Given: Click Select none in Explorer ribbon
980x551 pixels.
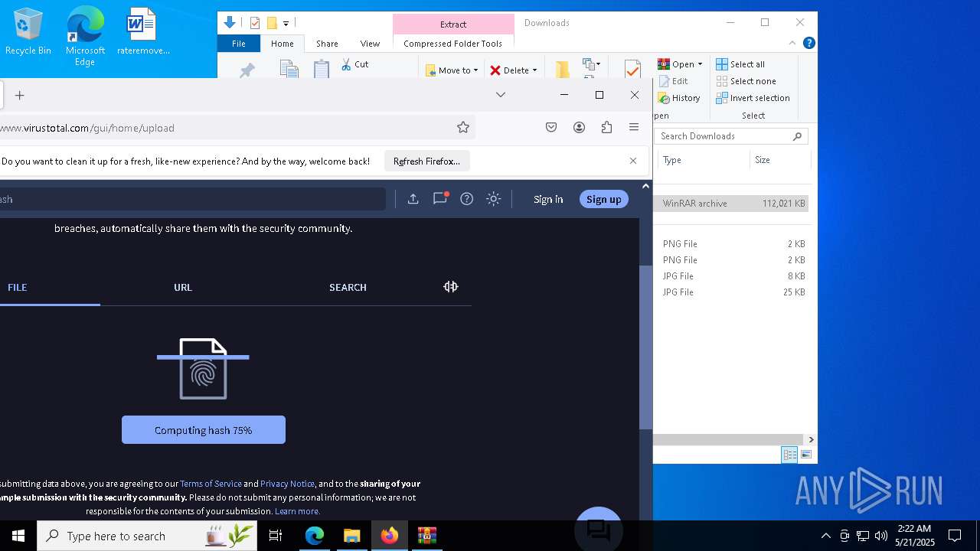Looking at the screenshot, I should [746, 81].
